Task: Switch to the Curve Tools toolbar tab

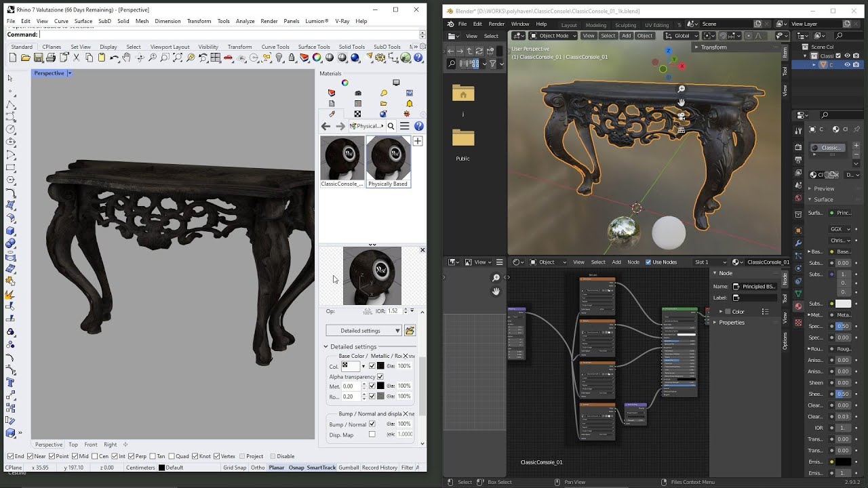Action: click(275, 47)
